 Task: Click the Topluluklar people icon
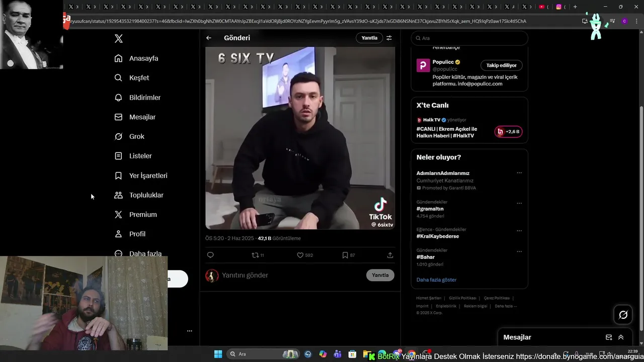point(118,195)
